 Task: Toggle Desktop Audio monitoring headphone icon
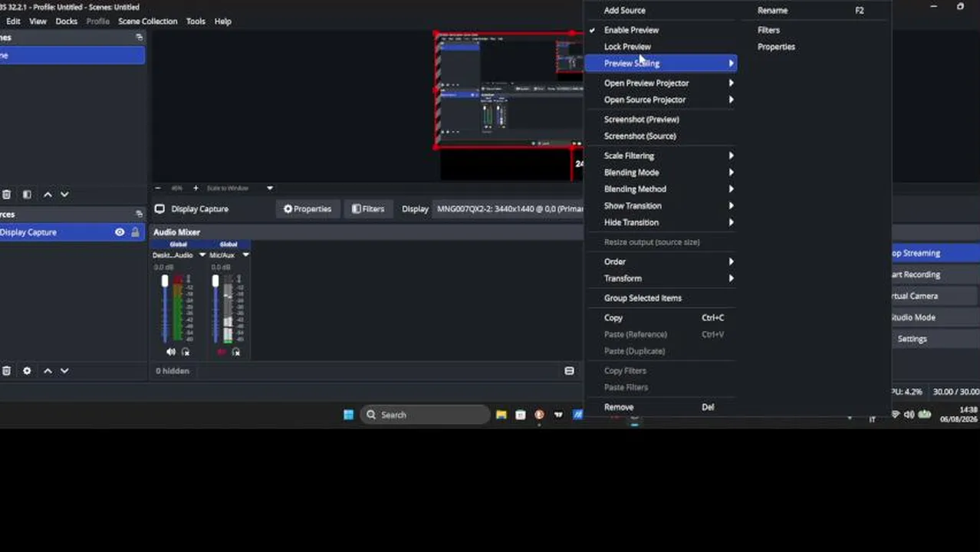click(x=186, y=352)
